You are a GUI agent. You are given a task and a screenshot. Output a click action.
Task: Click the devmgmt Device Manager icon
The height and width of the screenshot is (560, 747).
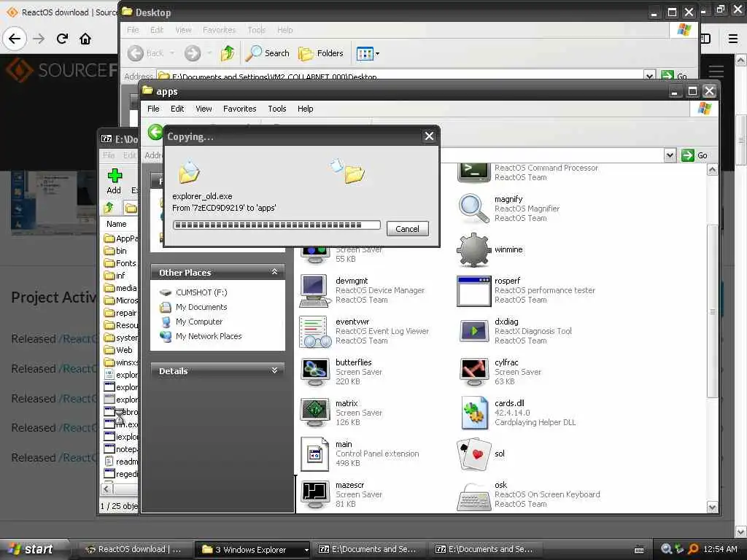point(315,290)
